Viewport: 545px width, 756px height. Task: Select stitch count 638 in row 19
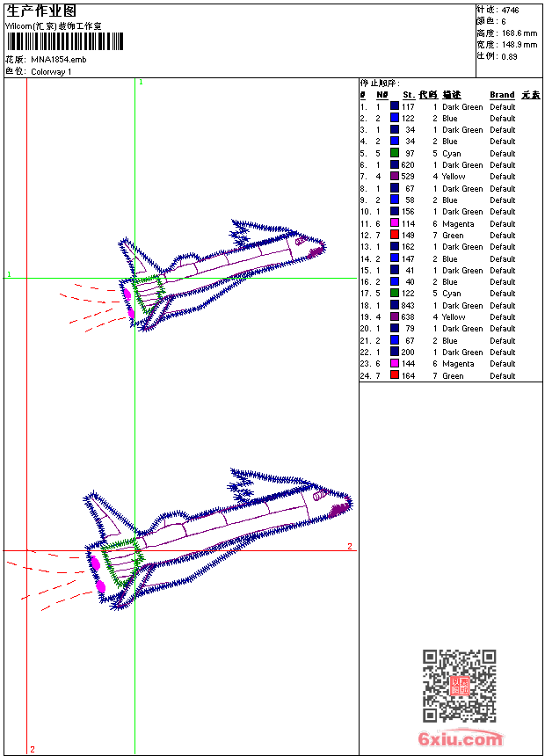click(408, 317)
